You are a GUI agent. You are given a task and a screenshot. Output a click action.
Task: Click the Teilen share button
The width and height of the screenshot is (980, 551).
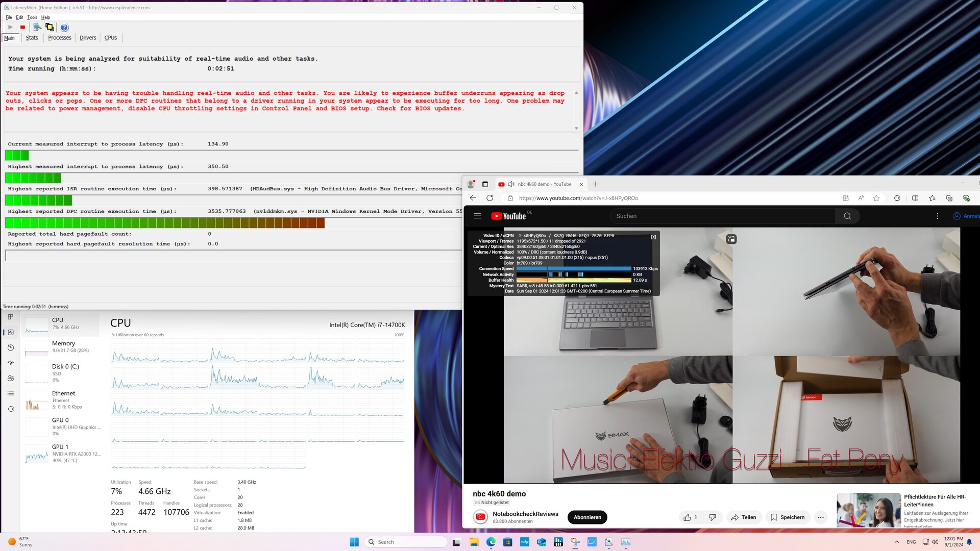click(x=743, y=517)
